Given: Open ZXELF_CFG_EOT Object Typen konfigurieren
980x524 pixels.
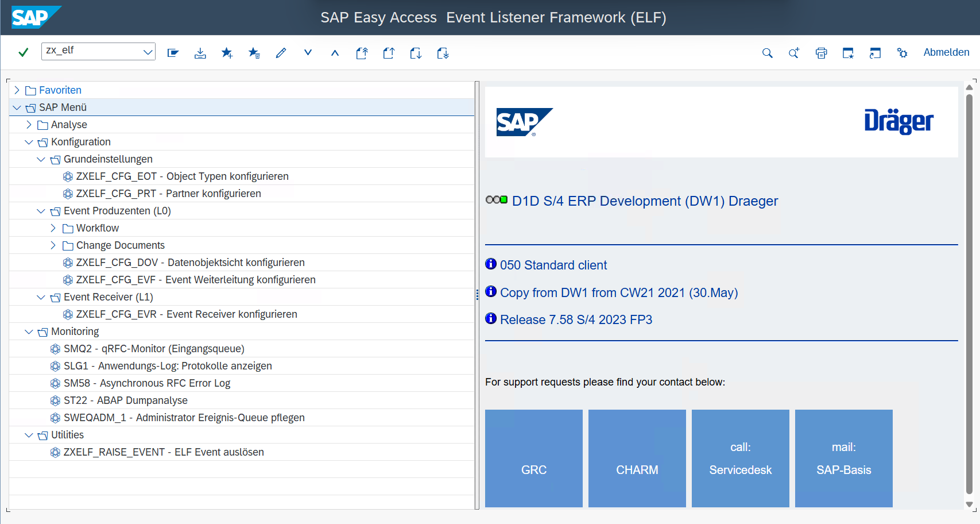Looking at the screenshot, I should tap(182, 176).
